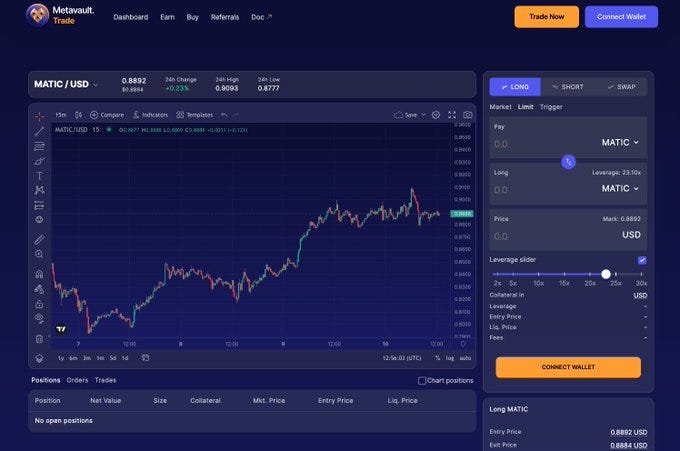
Task: Open the Orders tab
Action: coord(77,380)
